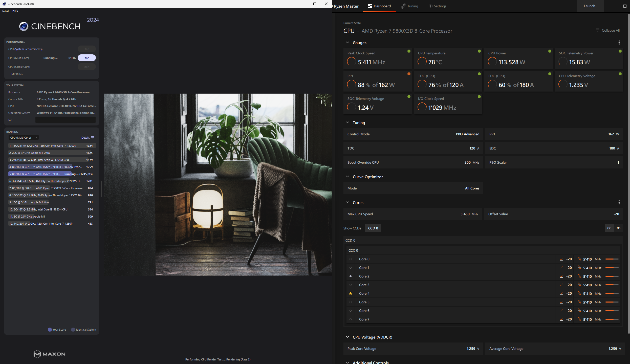This screenshot has height=364, width=630.
Task: Click the Details filter icon in Ranking
Action: 93,138
